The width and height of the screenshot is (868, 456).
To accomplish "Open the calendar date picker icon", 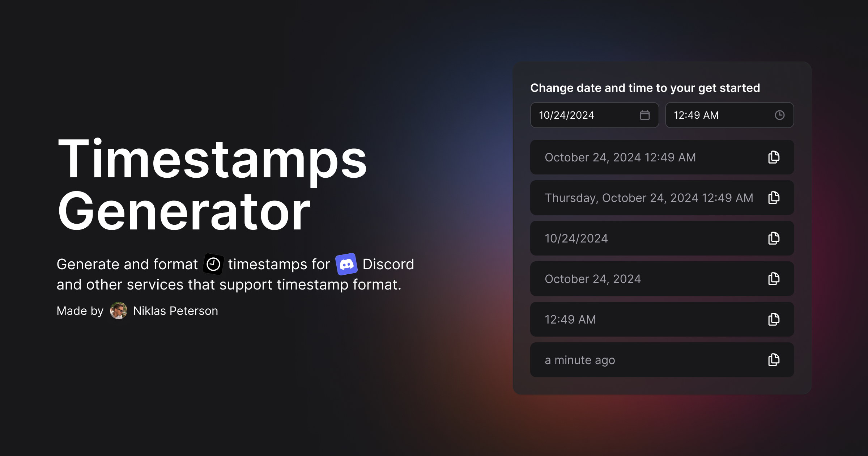I will pyautogui.click(x=644, y=115).
